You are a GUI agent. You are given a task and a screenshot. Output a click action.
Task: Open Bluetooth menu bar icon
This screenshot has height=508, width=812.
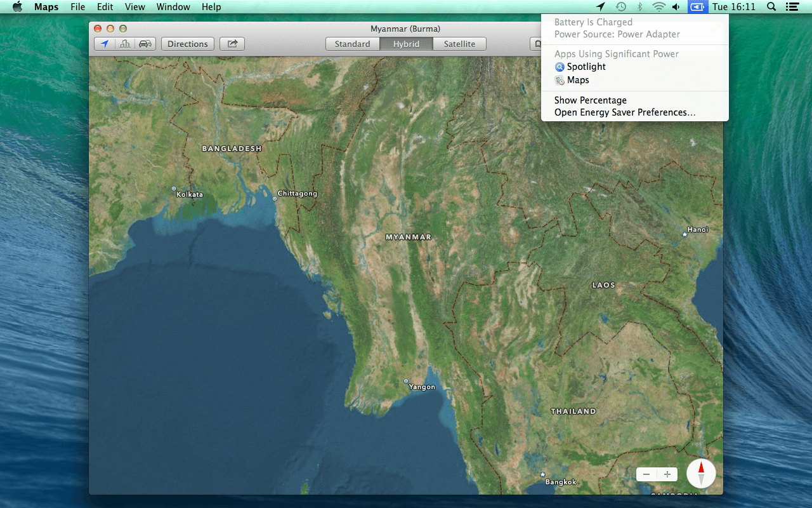[x=640, y=7]
